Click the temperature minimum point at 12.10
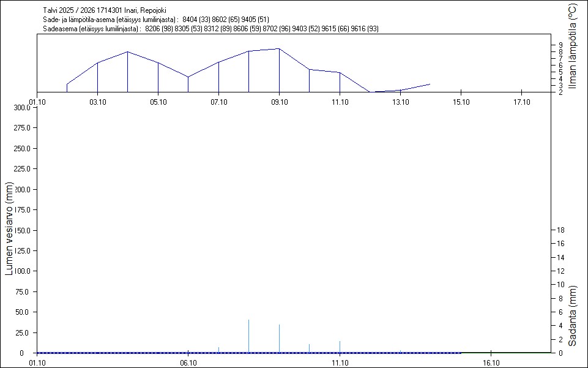 [370, 92]
